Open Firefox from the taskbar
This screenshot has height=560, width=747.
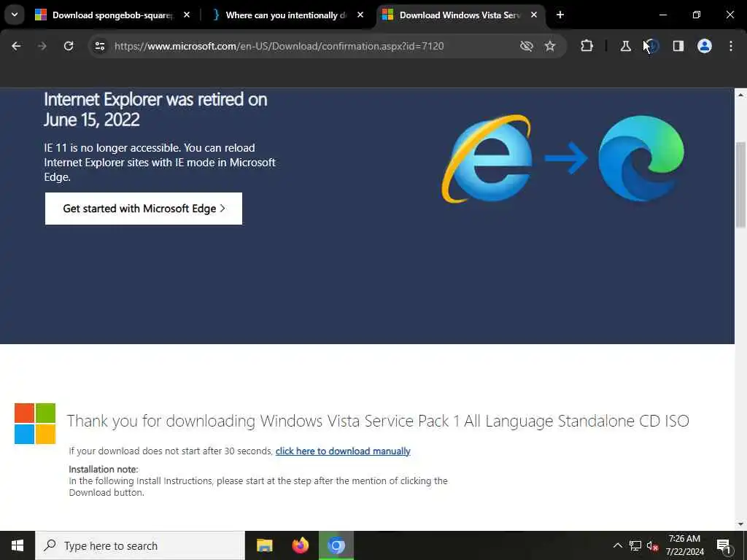(x=300, y=545)
